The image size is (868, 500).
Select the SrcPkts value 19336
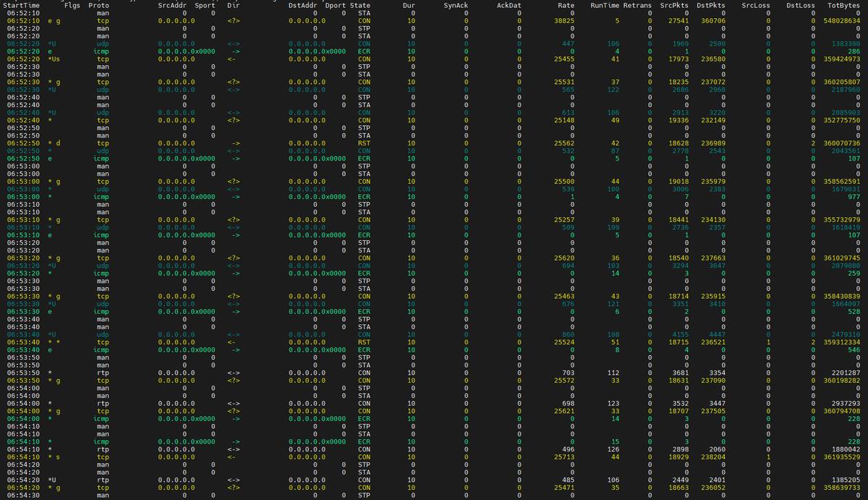pyautogui.click(x=679, y=120)
